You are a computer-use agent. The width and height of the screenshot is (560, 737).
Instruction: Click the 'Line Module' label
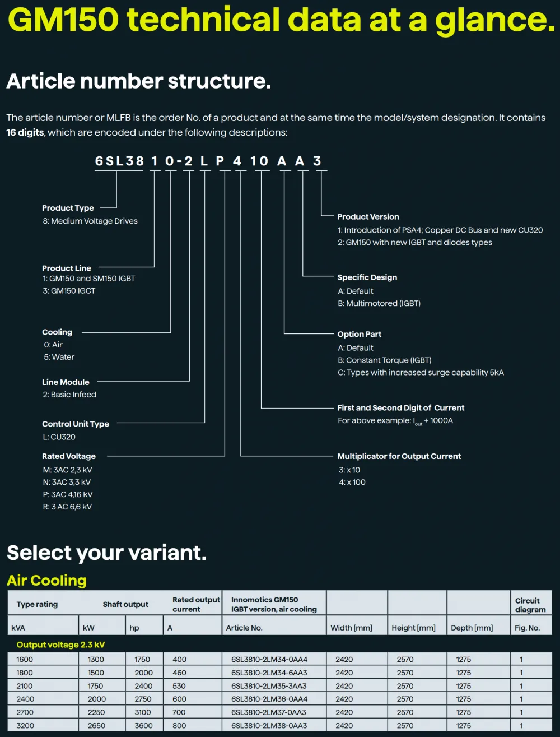click(x=66, y=382)
